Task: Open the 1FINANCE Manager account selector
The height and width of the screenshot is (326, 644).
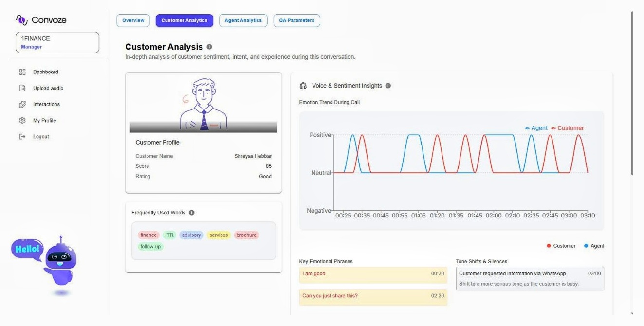Action: coord(57,42)
